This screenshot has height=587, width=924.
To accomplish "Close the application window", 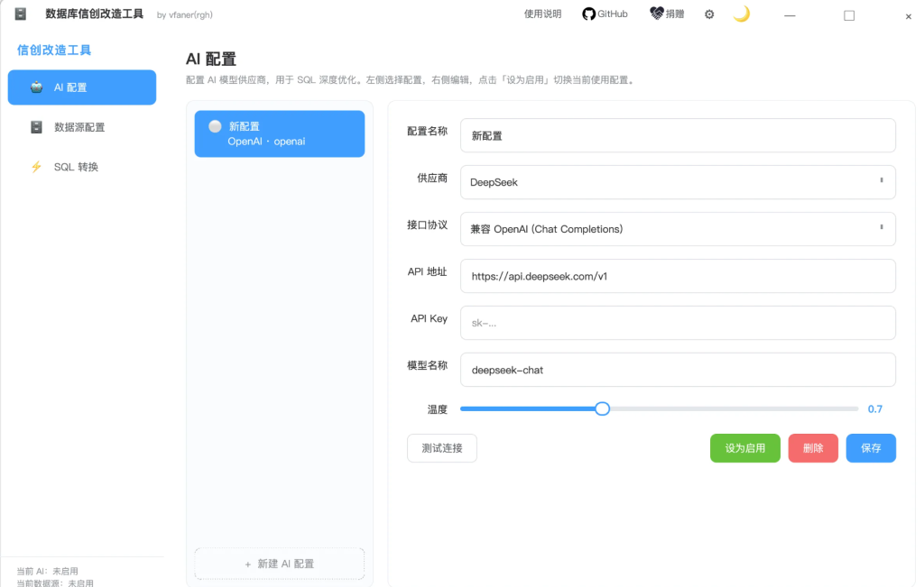I will (x=908, y=16).
